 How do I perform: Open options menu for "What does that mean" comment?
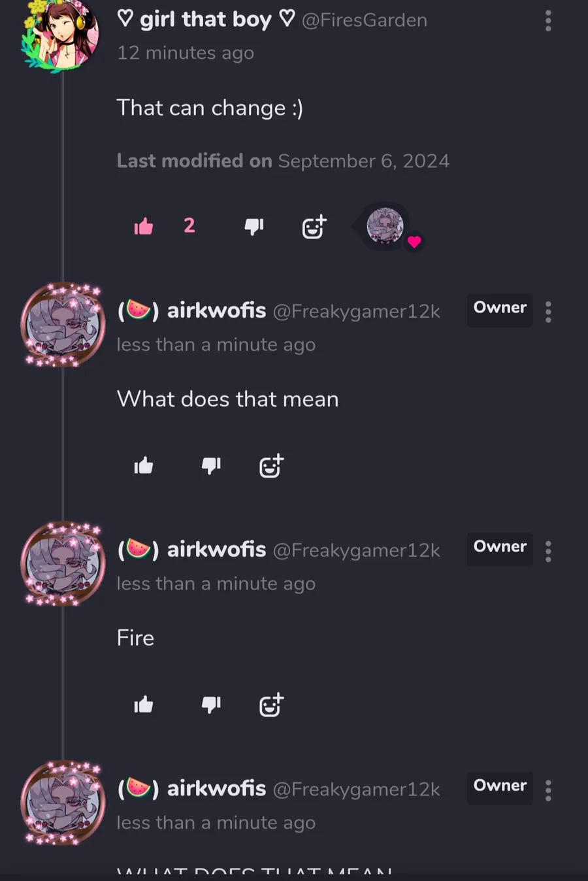(x=548, y=312)
